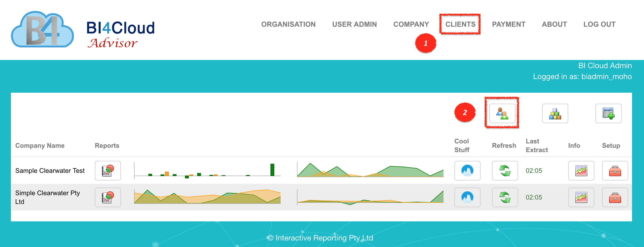Click the orange area sparkline for Simple Clearwater Pty Ltd
Viewport: 644px width, 247px height.
207,196
